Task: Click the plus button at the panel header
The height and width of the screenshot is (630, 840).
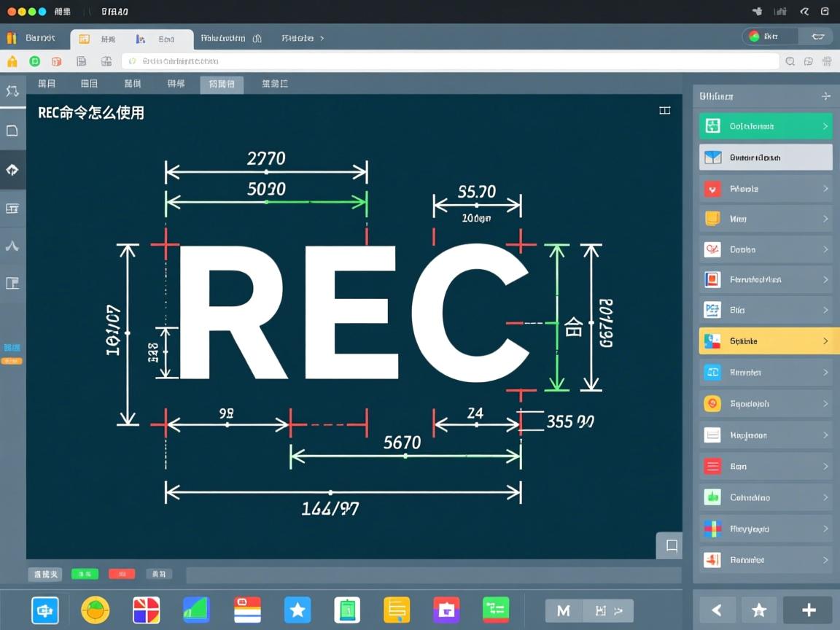Action: pyautogui.click(x=825, y=96)
